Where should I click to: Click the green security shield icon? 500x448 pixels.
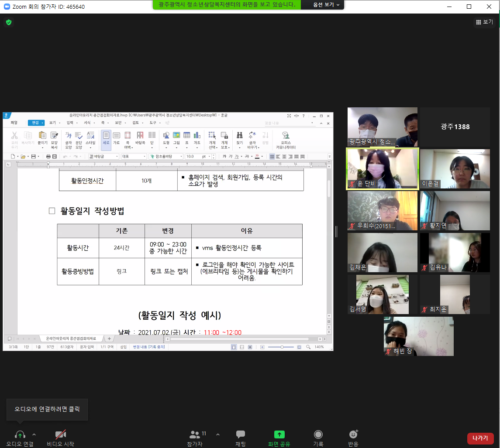point(9,22)
